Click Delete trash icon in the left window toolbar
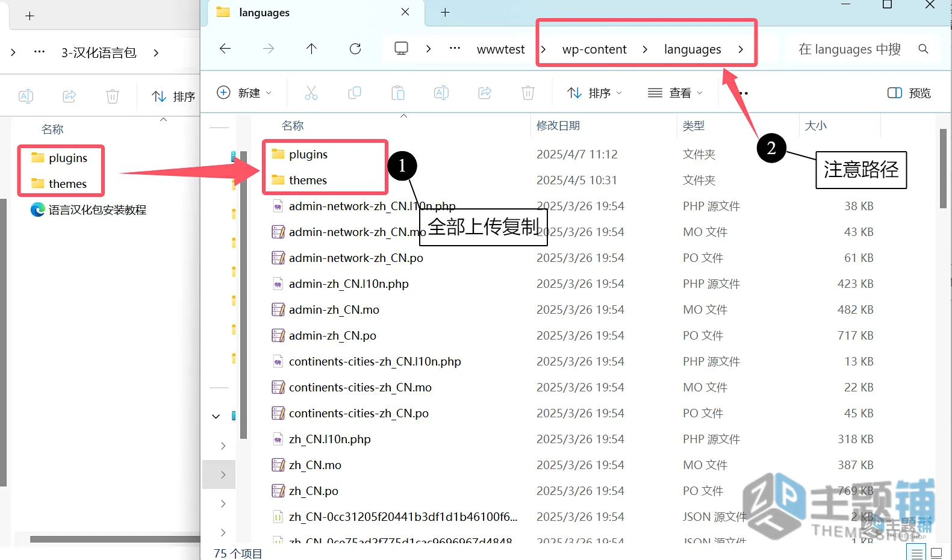The image size is (952, 560). [x=113, y=96]
